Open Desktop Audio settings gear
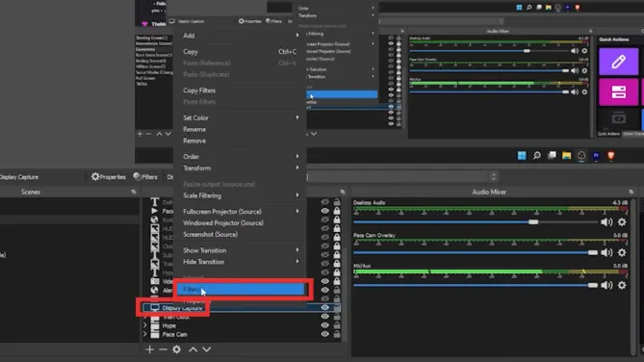Viewport: 644px width, 362px height. 622,221
